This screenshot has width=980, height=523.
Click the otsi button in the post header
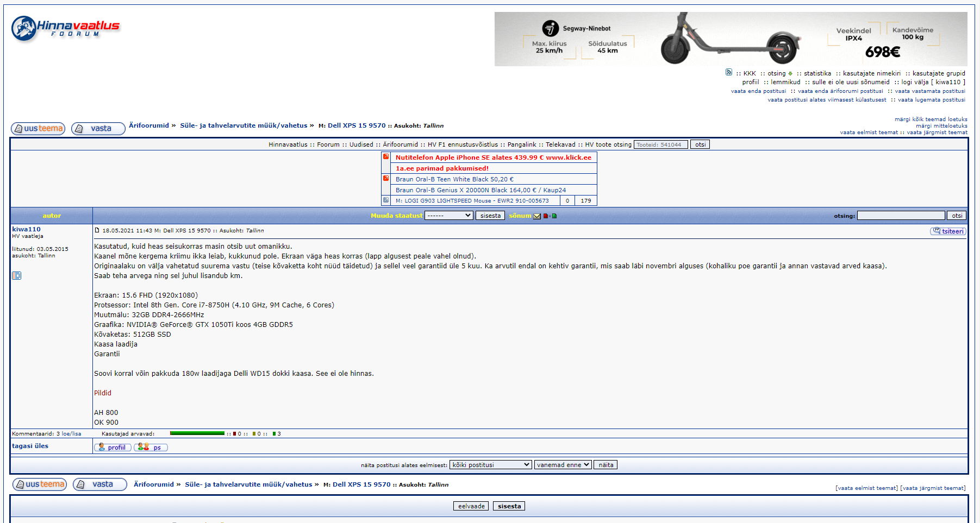click(x=957, y=216)
